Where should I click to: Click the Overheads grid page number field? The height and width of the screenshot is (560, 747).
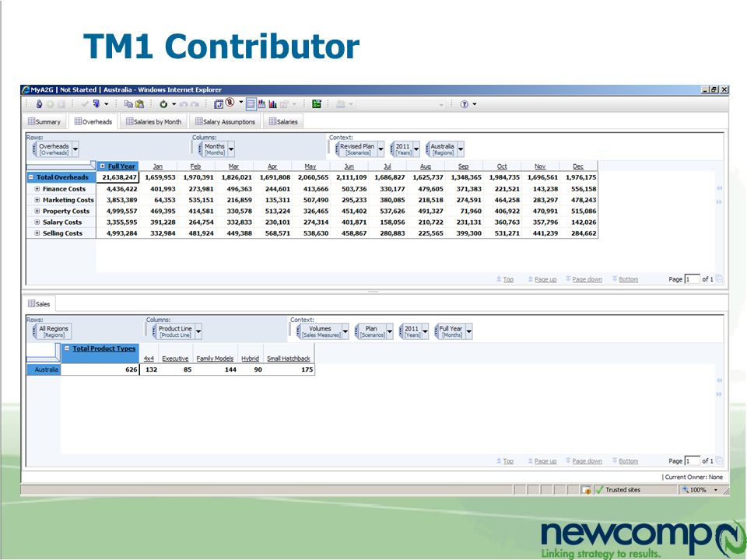(693, 279)
